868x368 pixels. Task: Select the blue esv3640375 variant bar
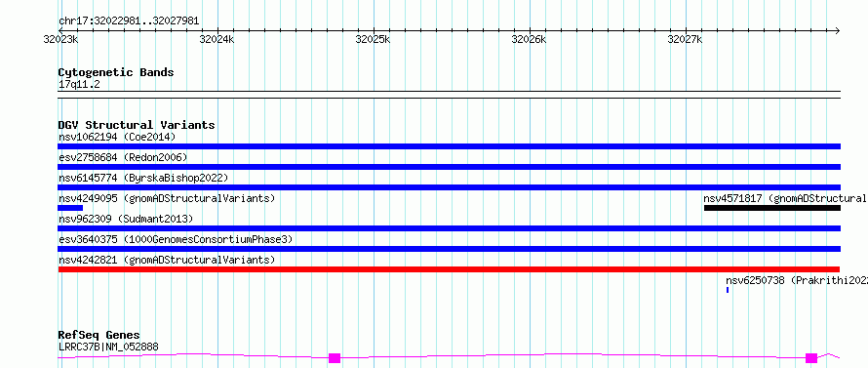450,249
